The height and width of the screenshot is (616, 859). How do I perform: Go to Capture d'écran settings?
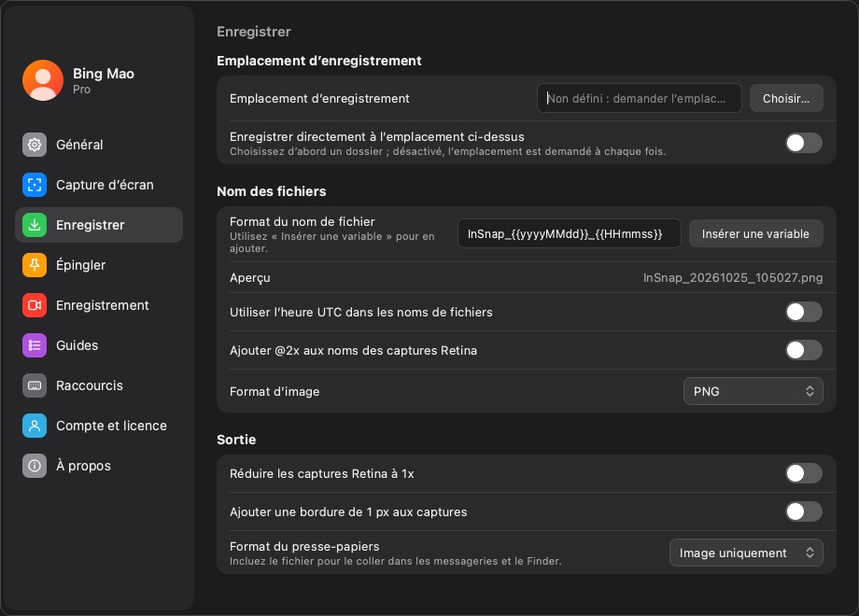[105, 185]
